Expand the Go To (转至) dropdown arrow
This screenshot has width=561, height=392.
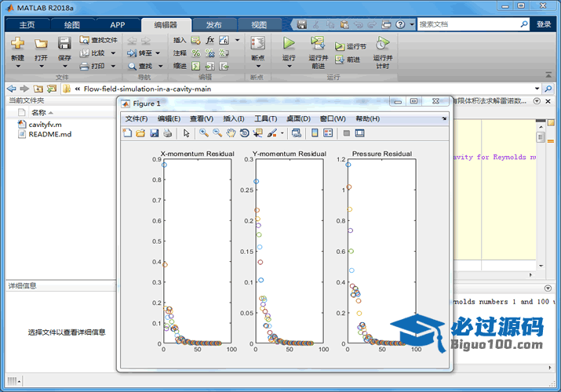pos(158,53)
